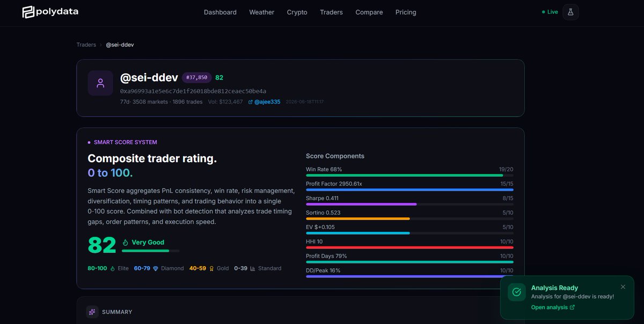The width and height of the screenshot is (644, 324).
Task: Open the Traders nav item
Action: point(331,12)
